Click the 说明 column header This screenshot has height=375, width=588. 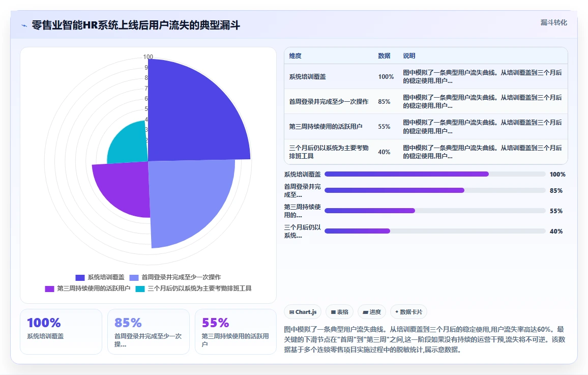coord(409,56)
